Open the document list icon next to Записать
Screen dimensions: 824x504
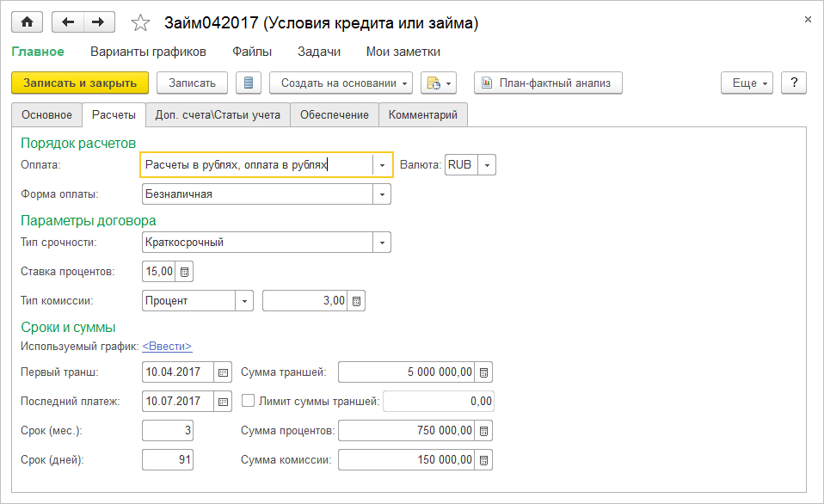[249, 83]
